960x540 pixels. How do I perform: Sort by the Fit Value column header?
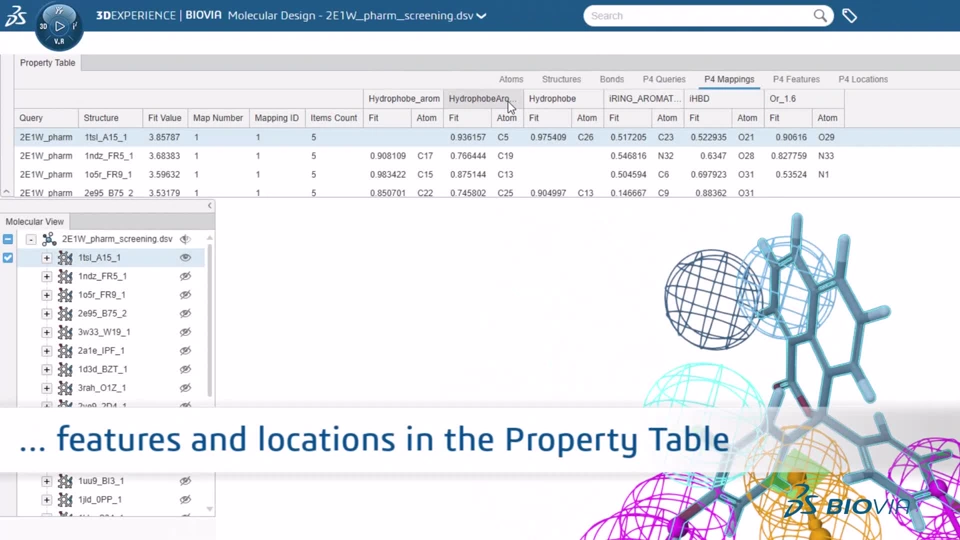tap(165, 118)
